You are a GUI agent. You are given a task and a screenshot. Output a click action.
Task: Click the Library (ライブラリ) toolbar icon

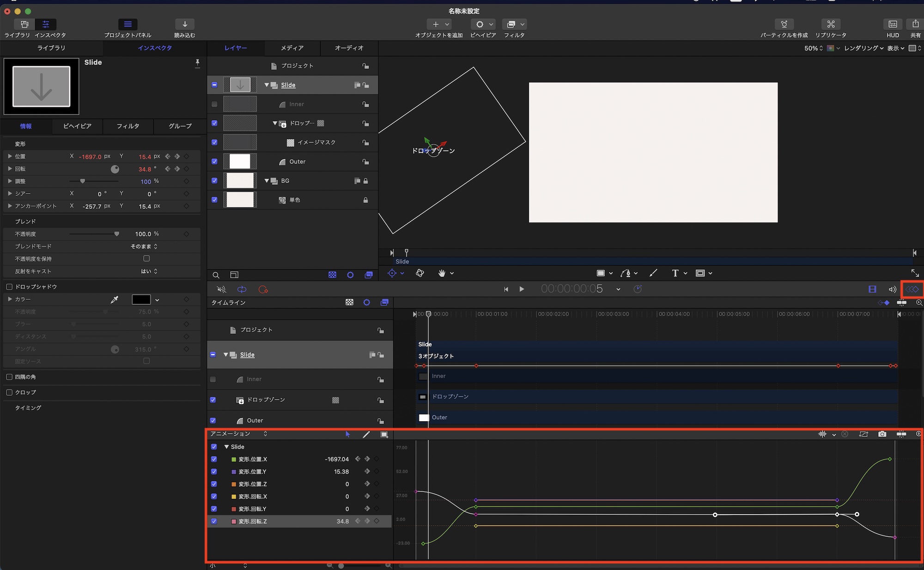tap(24, 24)
